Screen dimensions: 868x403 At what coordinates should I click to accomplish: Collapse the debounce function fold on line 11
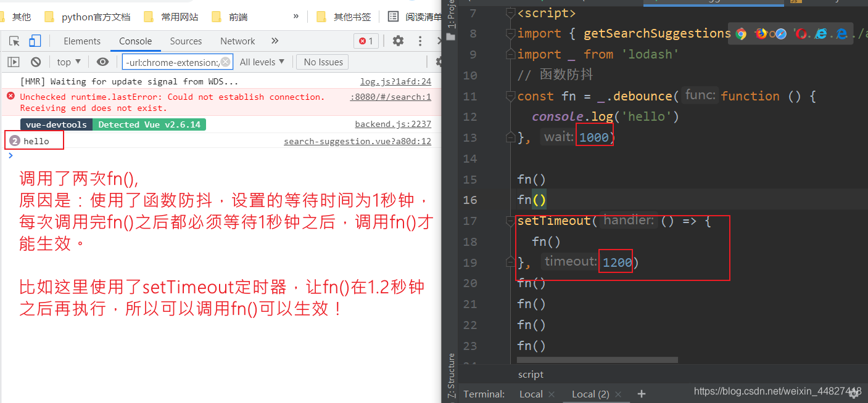510,96
